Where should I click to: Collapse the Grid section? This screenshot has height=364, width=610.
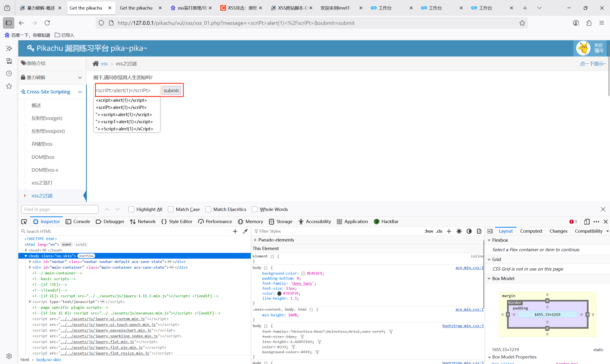click(x=489, y=260)
